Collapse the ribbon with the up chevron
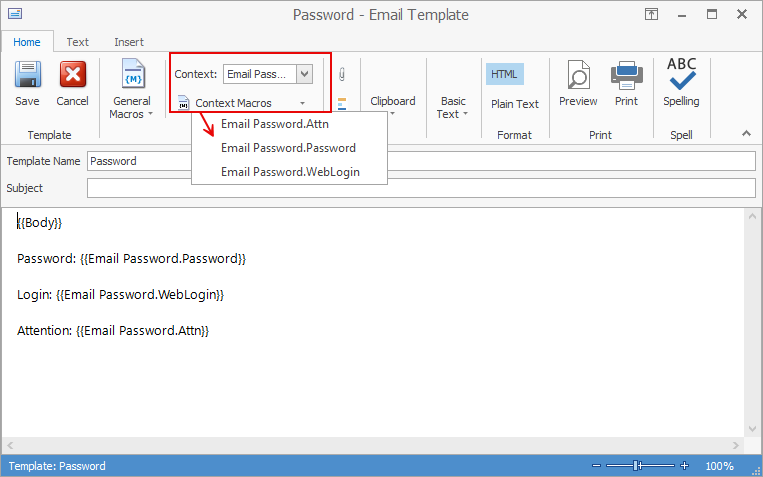The image size is (763, 477). 746,133
